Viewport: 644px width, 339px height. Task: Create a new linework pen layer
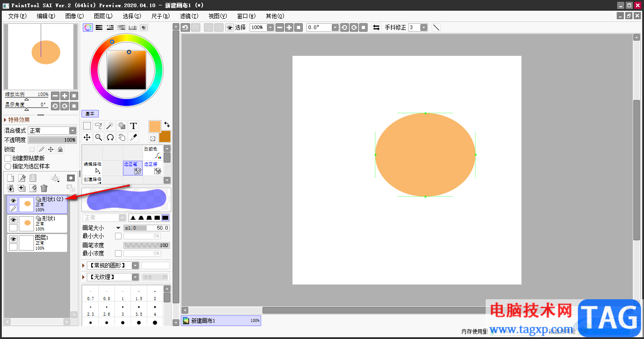(22, 178)
